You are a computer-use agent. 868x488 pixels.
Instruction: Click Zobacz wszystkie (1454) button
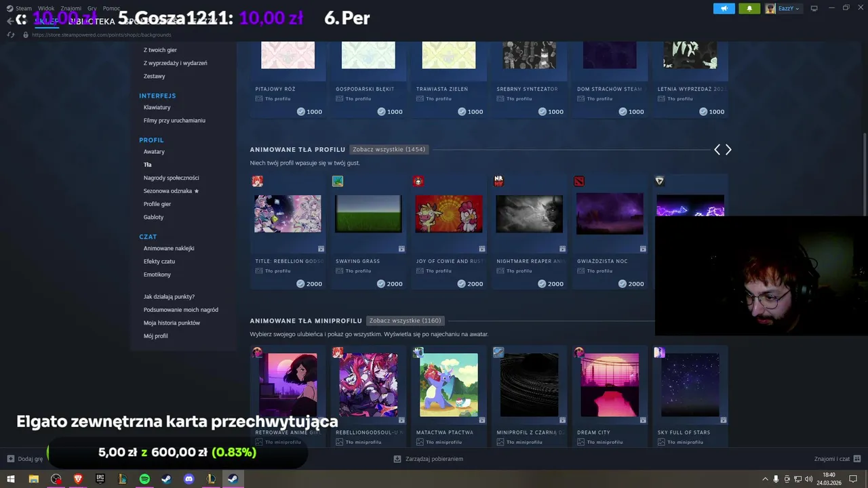click(389, 149)
